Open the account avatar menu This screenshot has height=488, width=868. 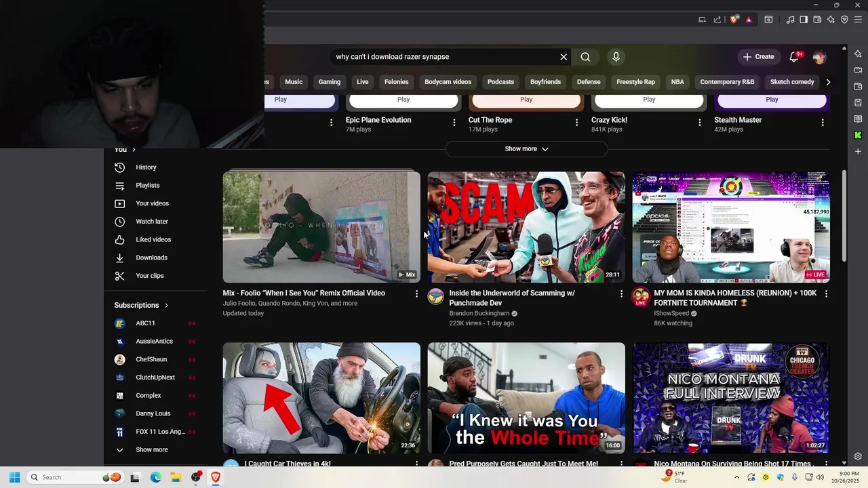819,57
